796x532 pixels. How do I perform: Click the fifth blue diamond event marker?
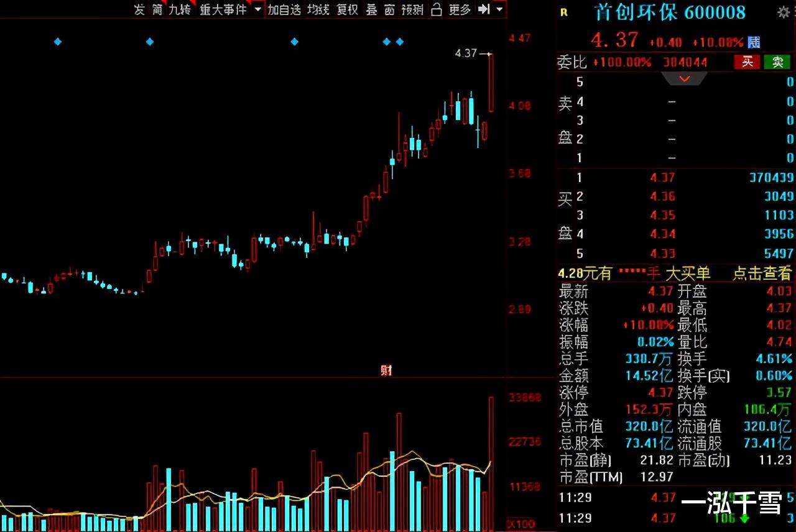click(400, 42)
